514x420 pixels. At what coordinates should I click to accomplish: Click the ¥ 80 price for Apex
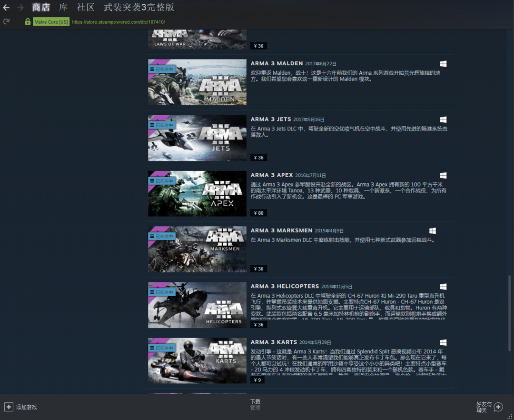[258, 213]
